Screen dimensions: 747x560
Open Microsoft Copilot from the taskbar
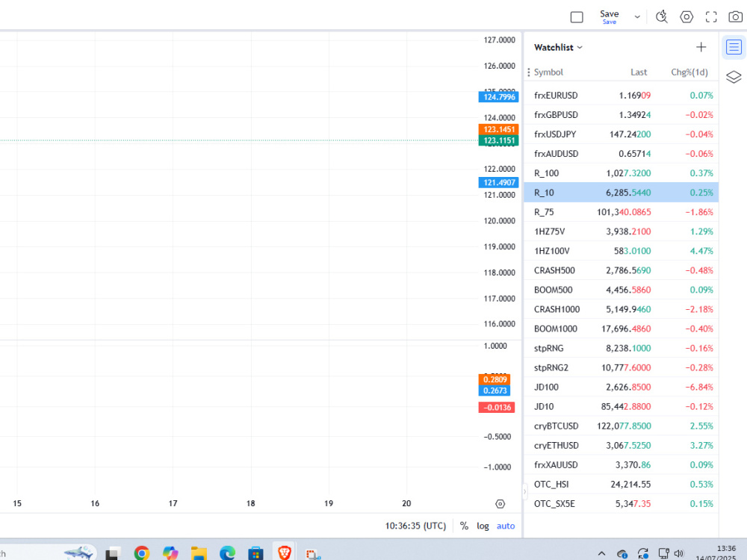(170, 553)
